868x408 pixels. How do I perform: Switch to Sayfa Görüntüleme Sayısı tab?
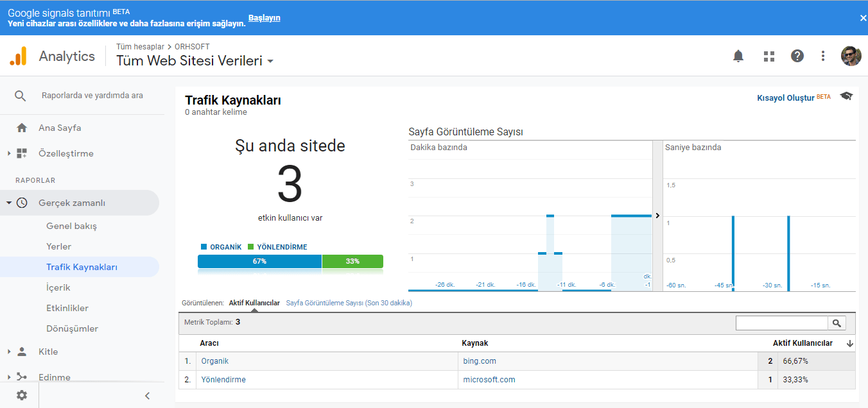pyautogui.click(x=349, y=303)
